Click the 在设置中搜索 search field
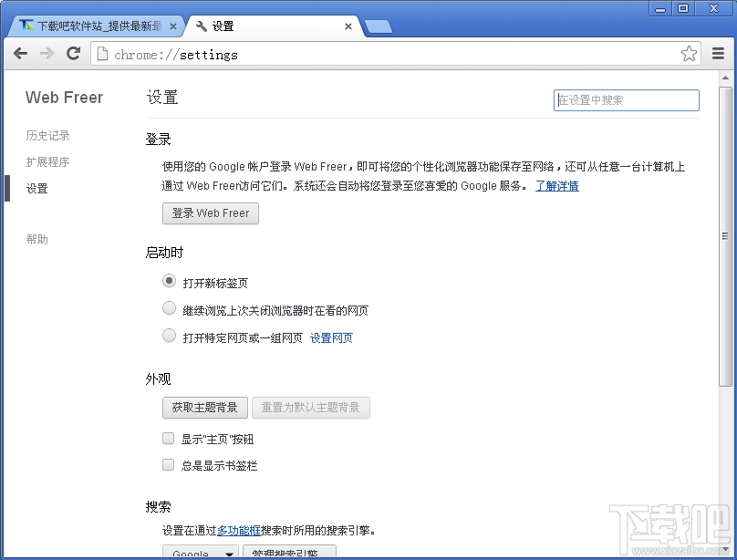The width and height of the screenshot is (737, 560). click(x=626, y=100)
